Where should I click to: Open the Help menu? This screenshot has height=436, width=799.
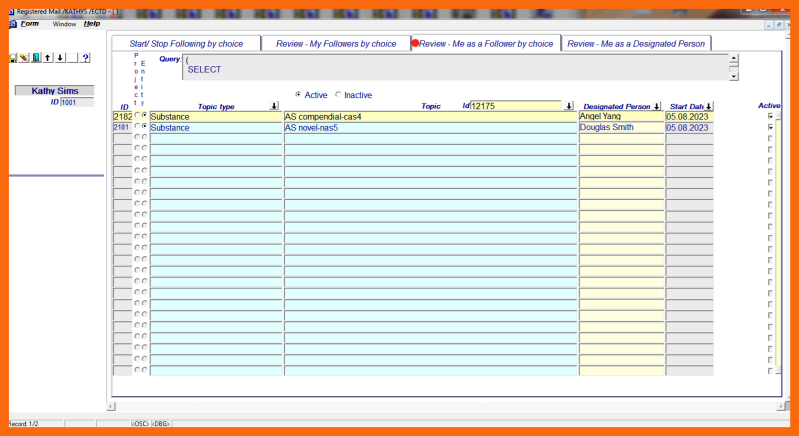pyautogui.click(x=92, y=24)
